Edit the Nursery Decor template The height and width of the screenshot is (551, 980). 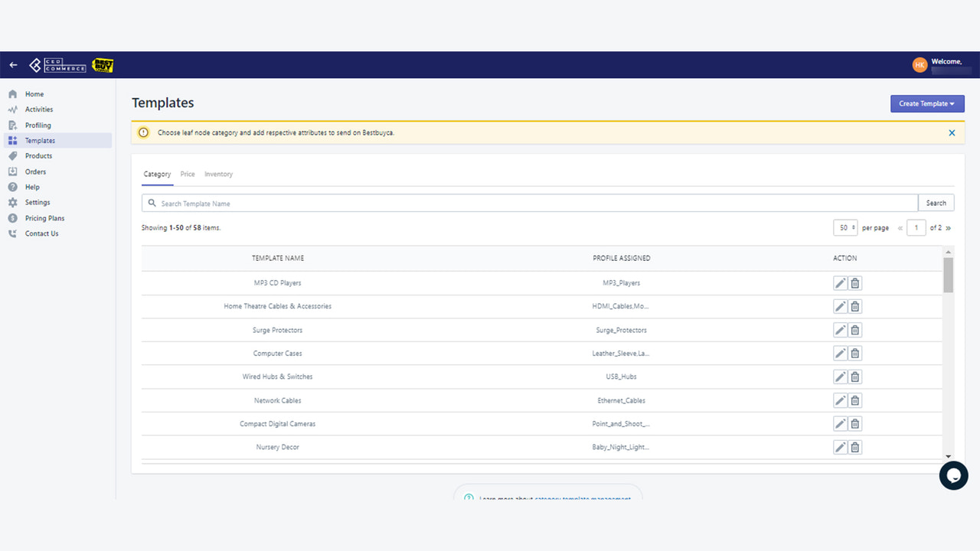point(839,447)
